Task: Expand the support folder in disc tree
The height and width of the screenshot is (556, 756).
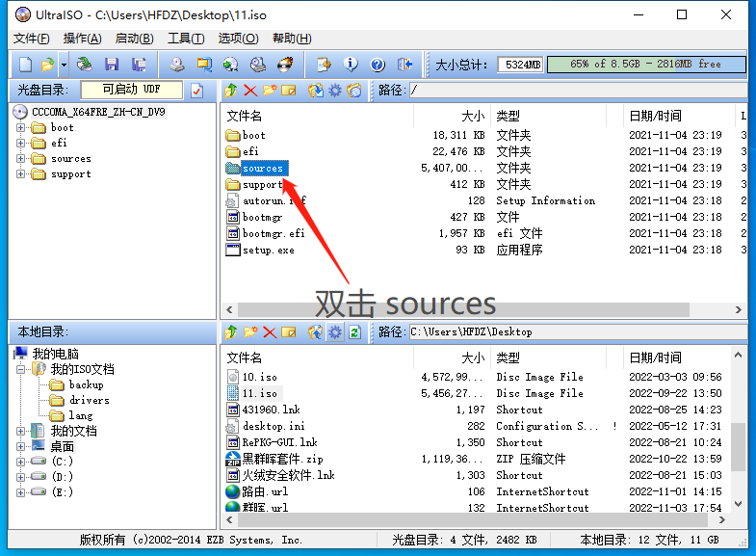Action: pyautogui.click(x=20, y=174)
